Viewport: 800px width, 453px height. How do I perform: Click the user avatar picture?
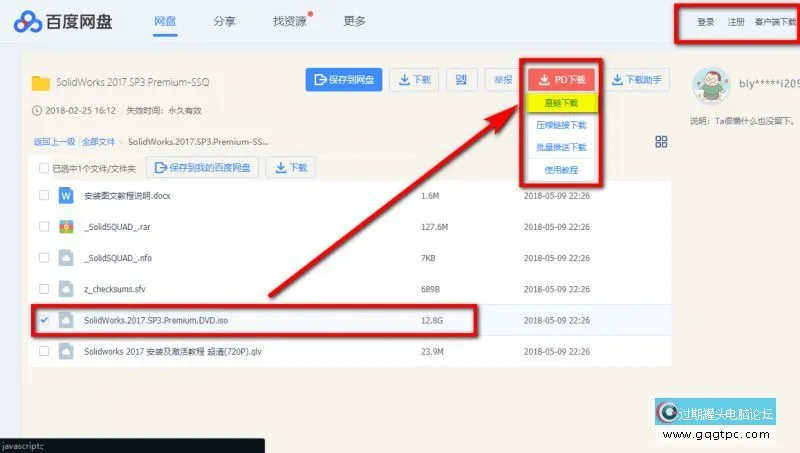pos(712,86)
